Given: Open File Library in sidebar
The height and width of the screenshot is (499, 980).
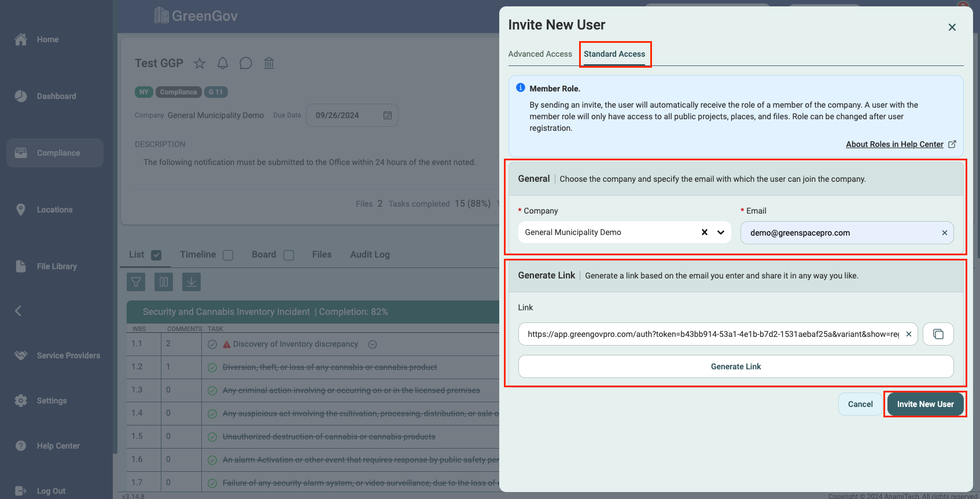Looking at the screenshot, I should (x=46, y=266).
